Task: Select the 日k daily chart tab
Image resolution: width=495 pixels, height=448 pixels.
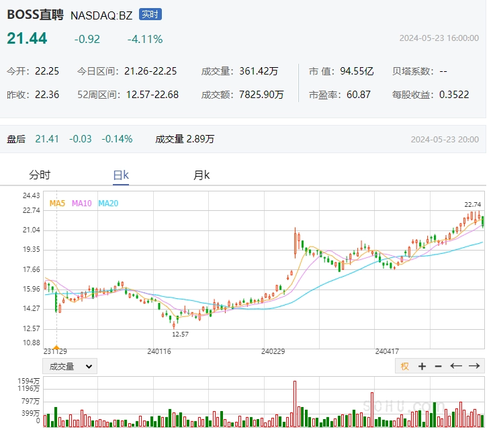Action: [121, 175]
